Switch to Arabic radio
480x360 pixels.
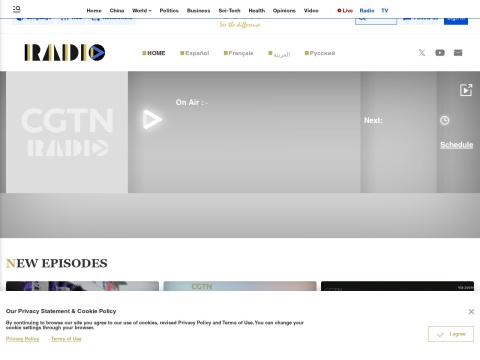click(x=279, y=54)
